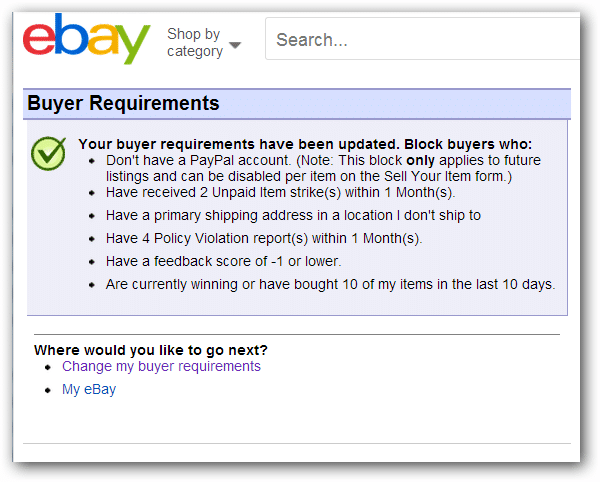The width and height of the screenshot is (600, 482).
Task: Click the Unpaid Item strikes requirement line
Action: (280, 192)
